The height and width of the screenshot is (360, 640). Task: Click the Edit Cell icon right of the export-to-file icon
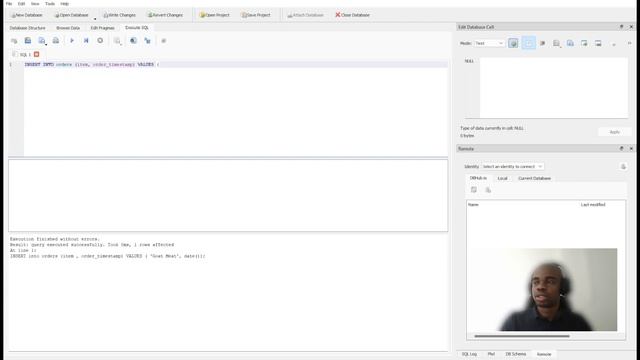coord(598,43)
